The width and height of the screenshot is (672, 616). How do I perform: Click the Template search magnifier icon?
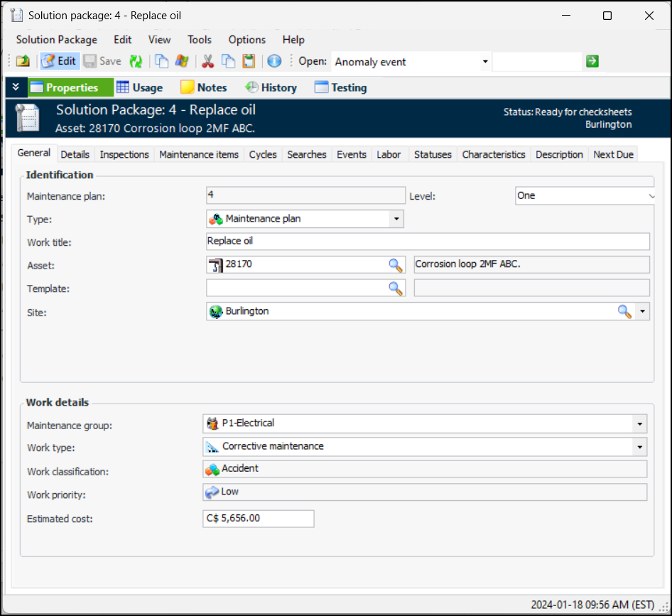pos(395,288)
